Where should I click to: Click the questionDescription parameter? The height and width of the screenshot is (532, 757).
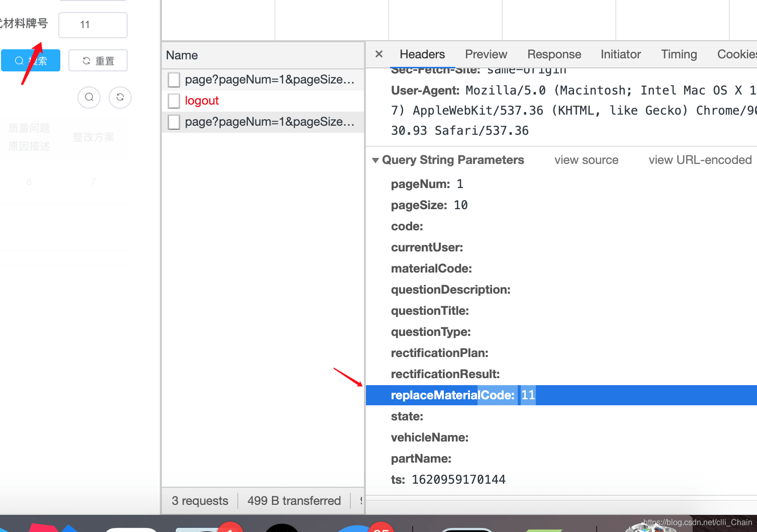point(451,290)
